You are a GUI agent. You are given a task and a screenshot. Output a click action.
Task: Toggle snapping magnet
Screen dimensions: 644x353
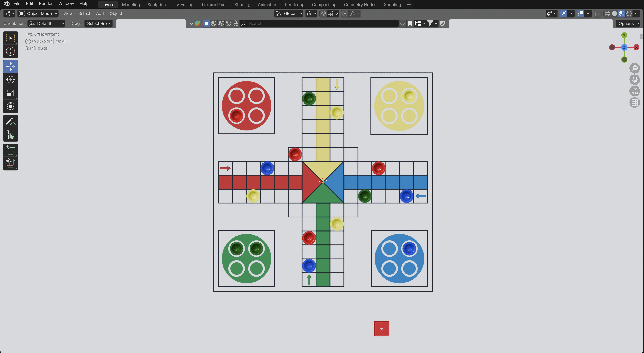[323, 13]
